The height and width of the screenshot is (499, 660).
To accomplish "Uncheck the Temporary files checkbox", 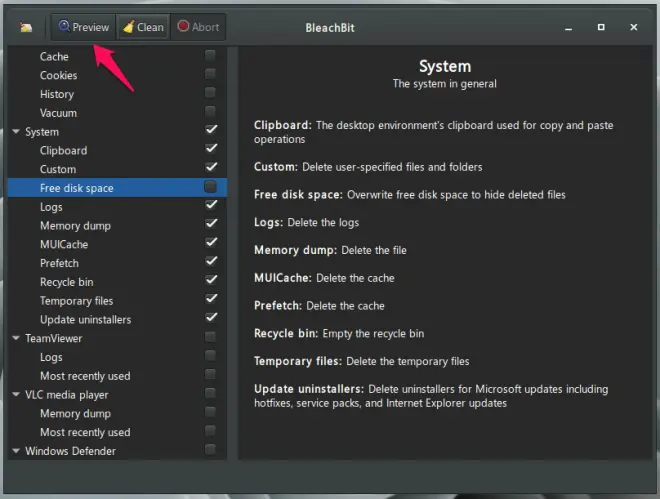I will tap(211, 299).
